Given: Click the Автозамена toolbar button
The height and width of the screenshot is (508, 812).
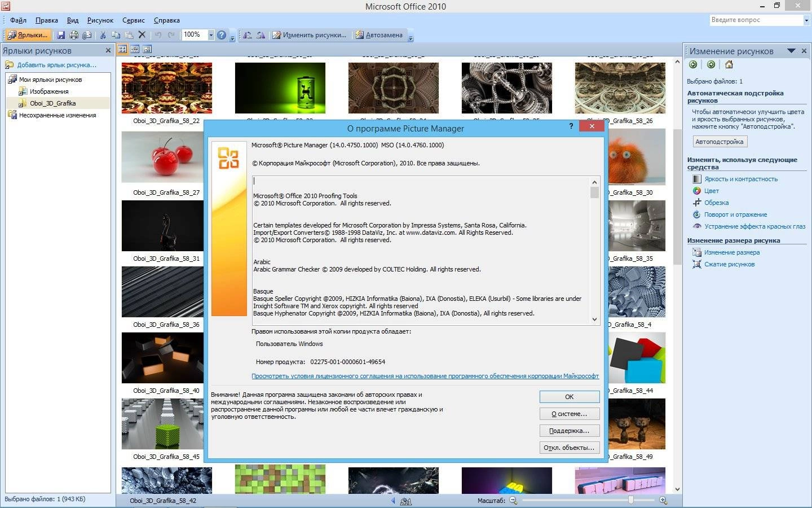Looking at the screenshot, I should (x=379, y=35).
